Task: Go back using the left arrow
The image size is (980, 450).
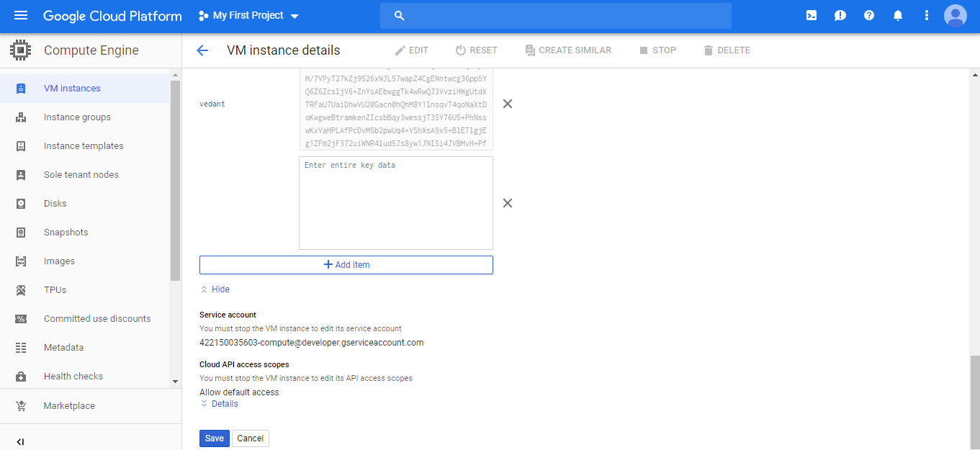Action: [202, 50]
